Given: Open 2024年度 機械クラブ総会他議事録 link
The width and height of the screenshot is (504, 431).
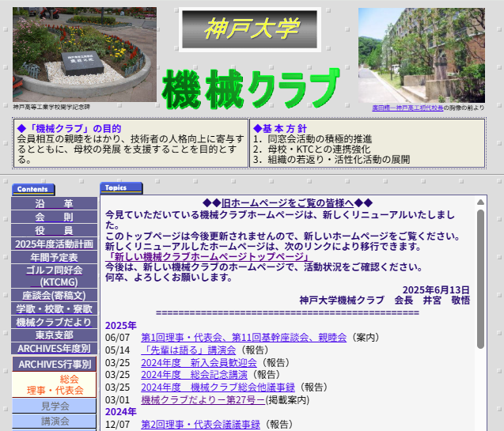Looking at the screenshot, I should click(218, 387).
